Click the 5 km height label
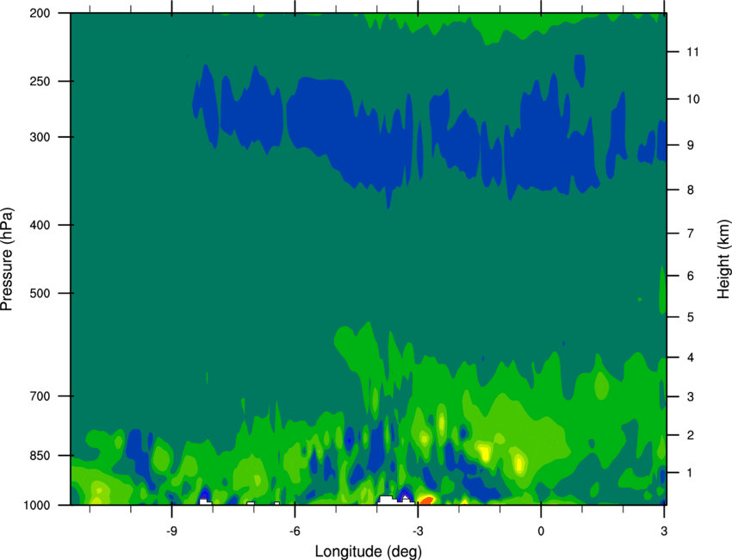 click(691, 317)
